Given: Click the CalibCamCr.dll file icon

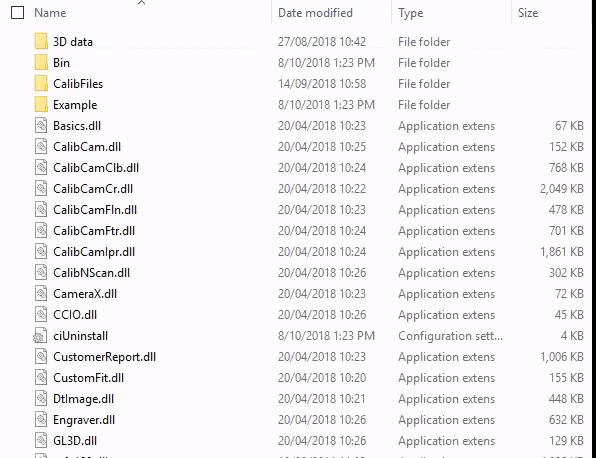Looking at the screenshot, I should [41, 188].
